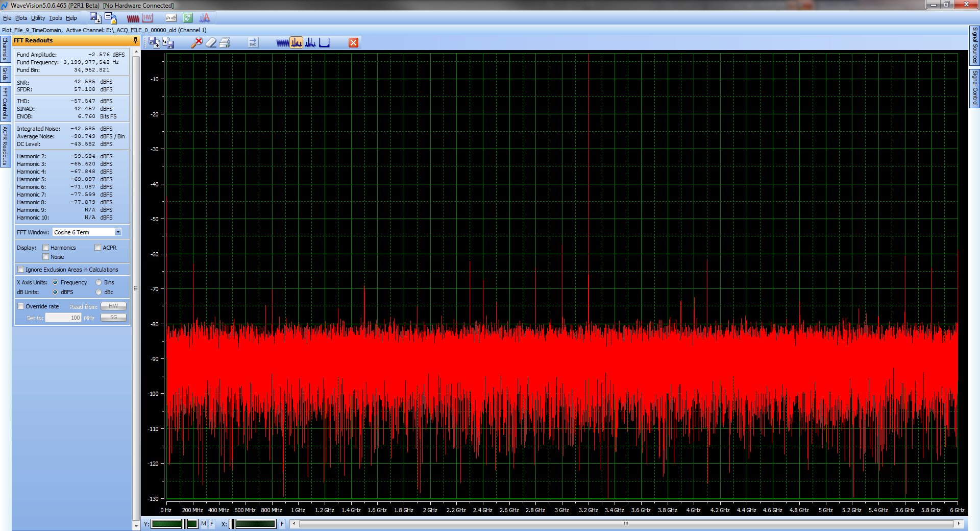Click the SG read-from button
This screenshot has height=531, width=980.
[x=113, y=318]
